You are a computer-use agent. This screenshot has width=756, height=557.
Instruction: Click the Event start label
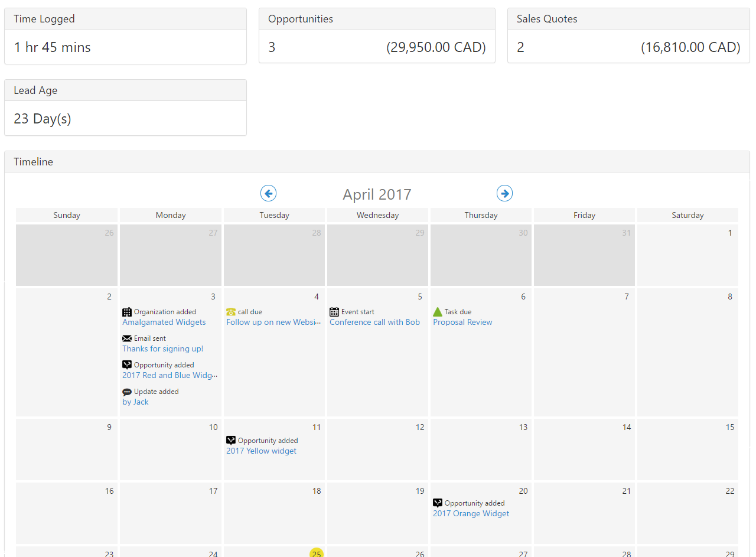click(x=358, y=312)
